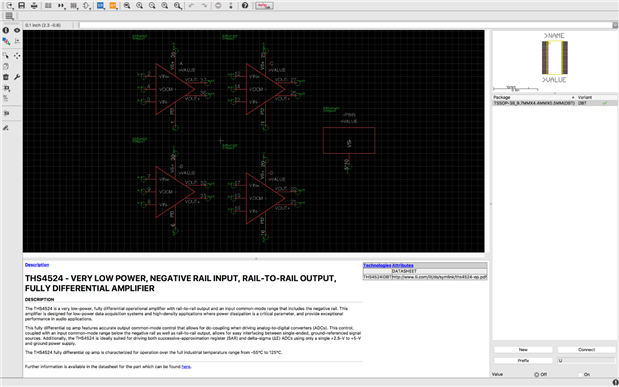Click the Prefix value field 'U'
Image resolution: width=619 pixels, height=387 pixels.
click(586, 361)
